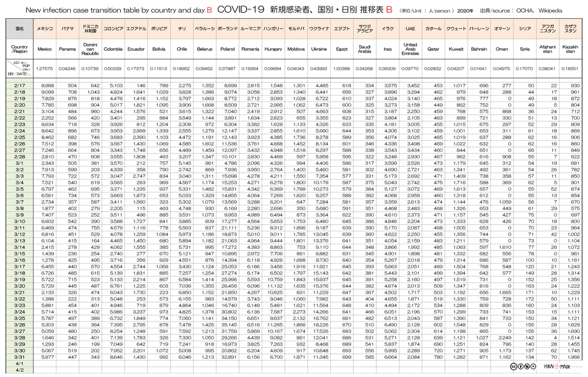Click Mexico's population value 1.27575

pyautogui.click(x=45, y=69)
